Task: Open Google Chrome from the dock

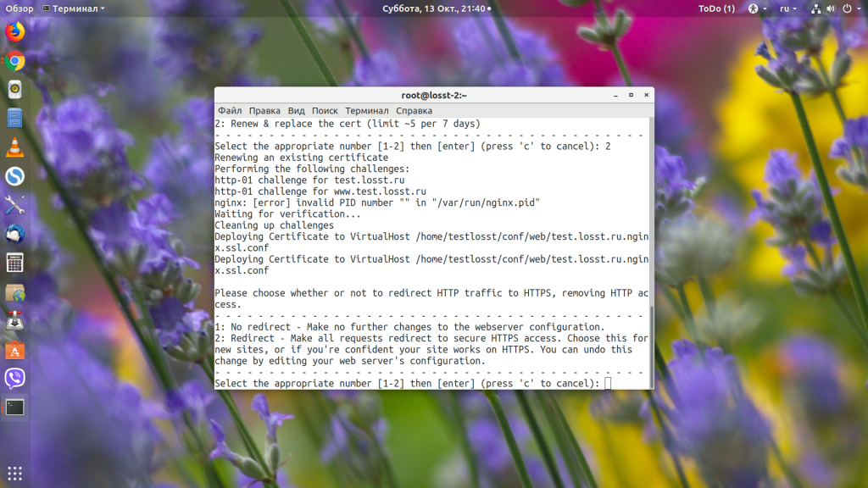Action: point(14,61)
